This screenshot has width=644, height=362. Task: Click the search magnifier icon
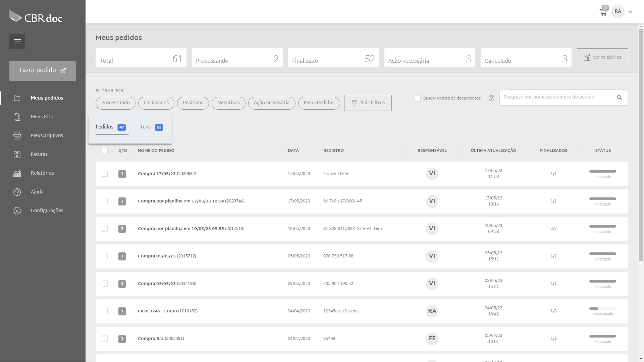coord(619,97)
